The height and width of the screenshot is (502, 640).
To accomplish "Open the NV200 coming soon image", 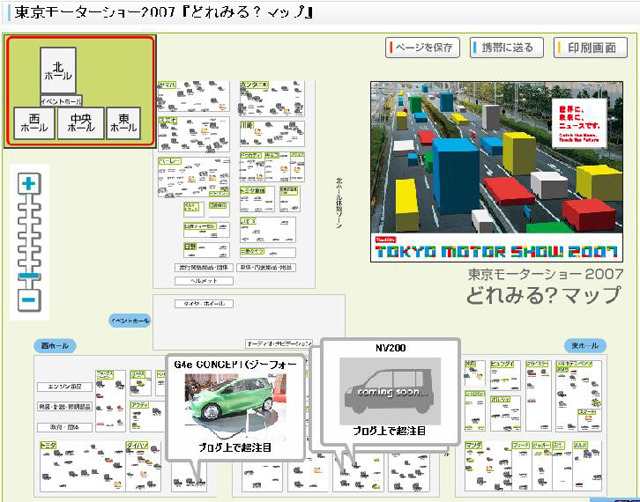I will pyautogui.click(x=390, y=391).
